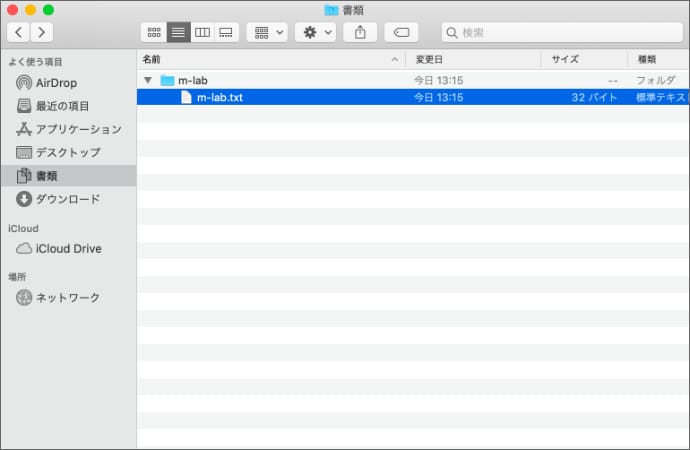Collapse the m-lab folder disclosure triangle

tap(148, 80)
